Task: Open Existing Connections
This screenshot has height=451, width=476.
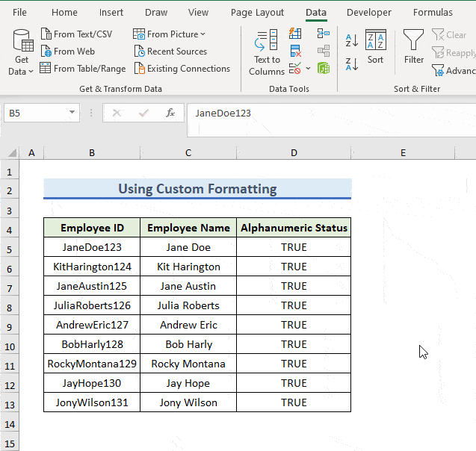Action: click(182, 69)
